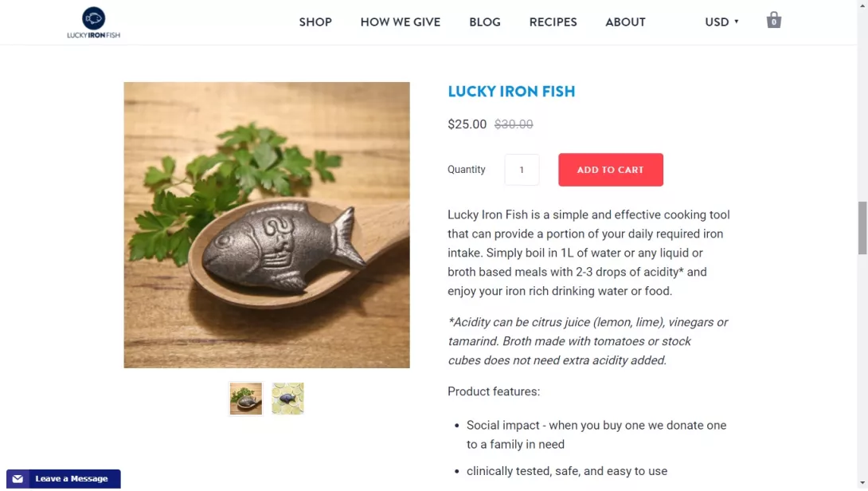Go to HOW WE GIVE page
Screen dimensions: 868x491
pyautogui.click(x=401, y=22)
